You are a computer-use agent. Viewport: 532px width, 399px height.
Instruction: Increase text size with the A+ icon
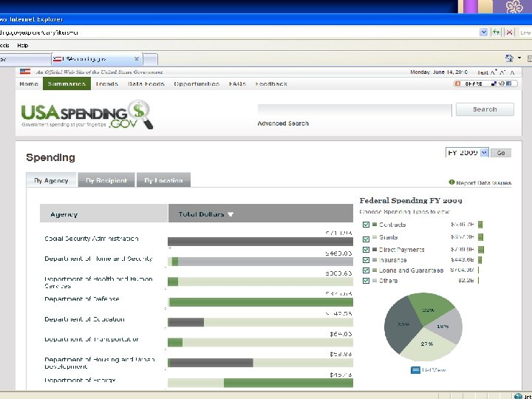click(x=494, y=72)
